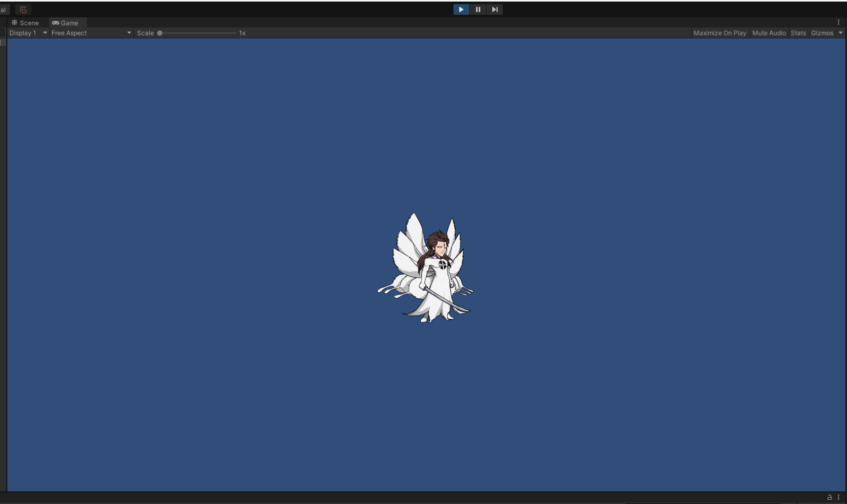Click the Scale slider handle
This screenshot has width=847, height=504.
160,33
